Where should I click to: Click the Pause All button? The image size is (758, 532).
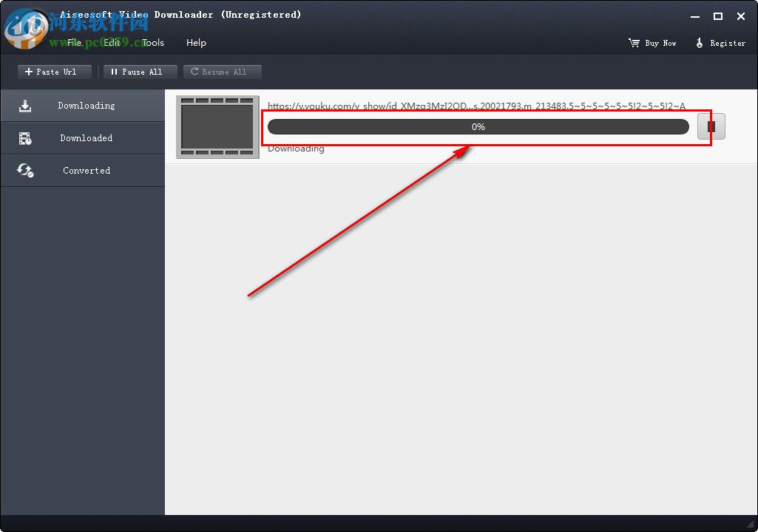(x=141, y=72)
